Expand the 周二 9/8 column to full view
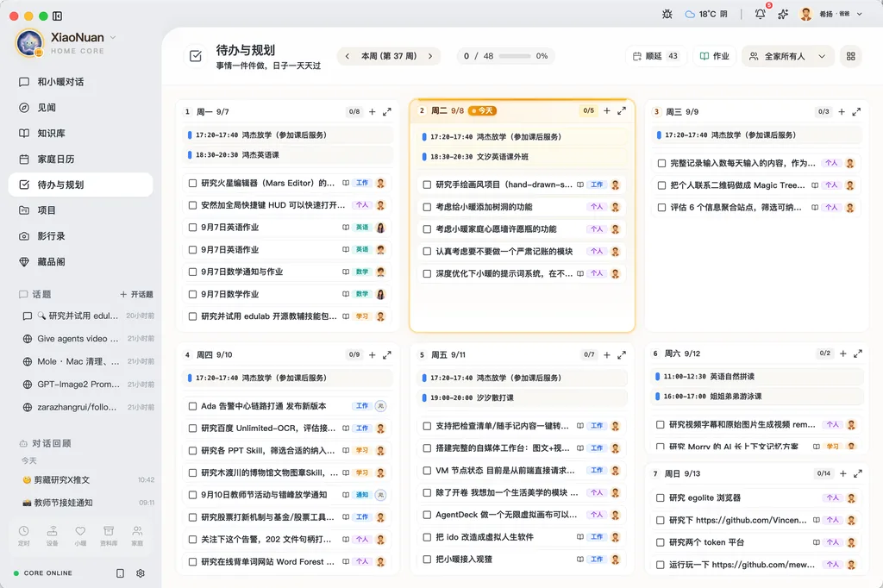The height and width of the screenshot is (588, 883). click(622, 111)
